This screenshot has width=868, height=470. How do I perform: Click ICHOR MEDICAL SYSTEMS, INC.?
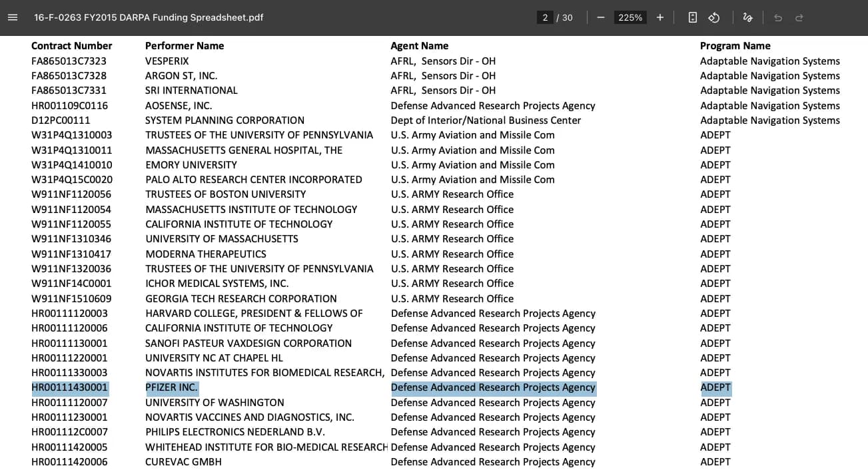217,284
